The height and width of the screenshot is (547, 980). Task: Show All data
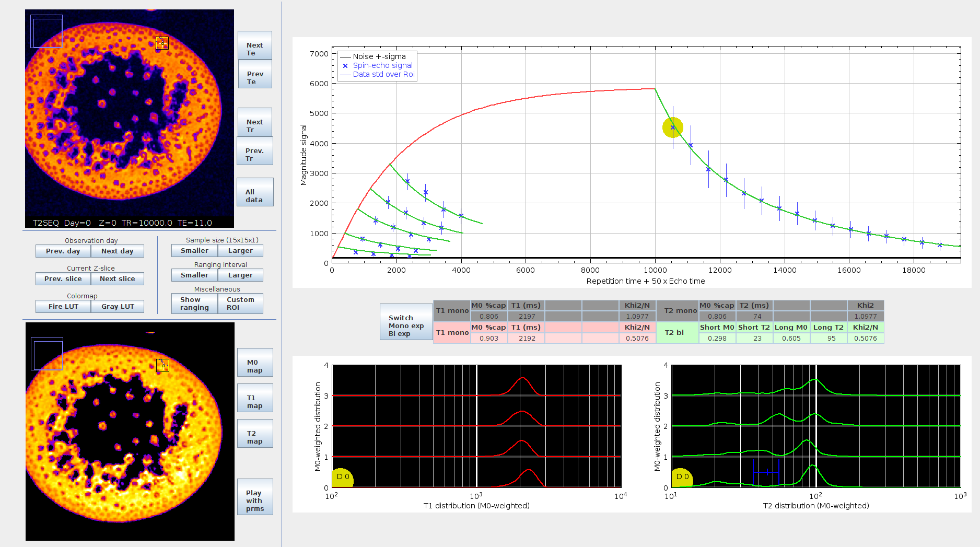coord(255,192)
